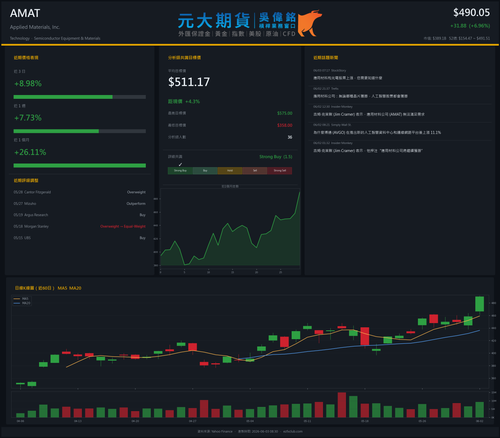Click the analyst count value 36
500x438 pixels.
[x=290, y=137]
